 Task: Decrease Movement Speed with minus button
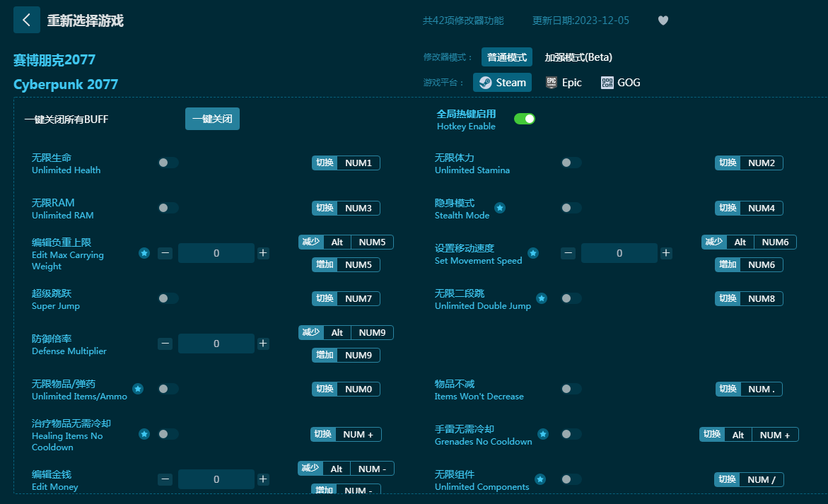[x=568, y=253]
